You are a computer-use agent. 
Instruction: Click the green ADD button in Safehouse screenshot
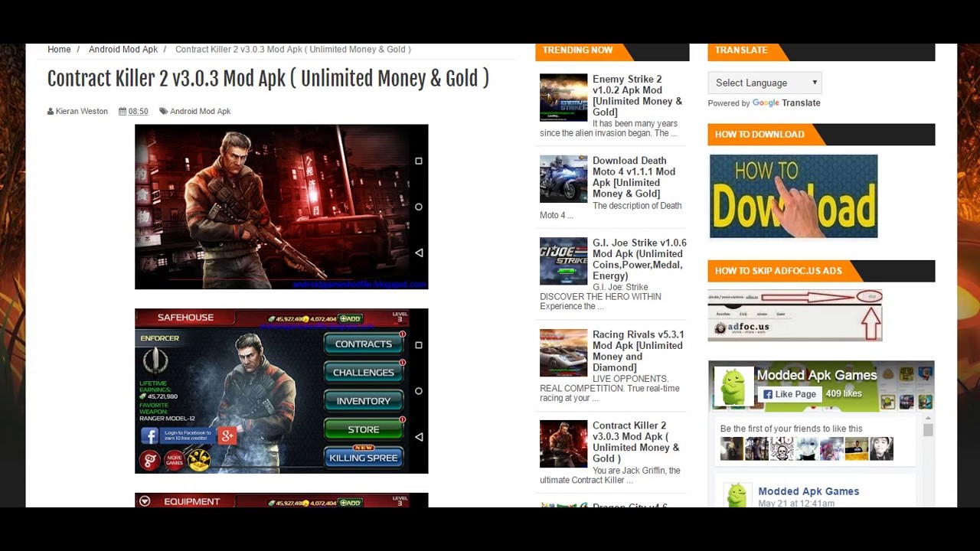pyautogui.click(x=350, y=318)
